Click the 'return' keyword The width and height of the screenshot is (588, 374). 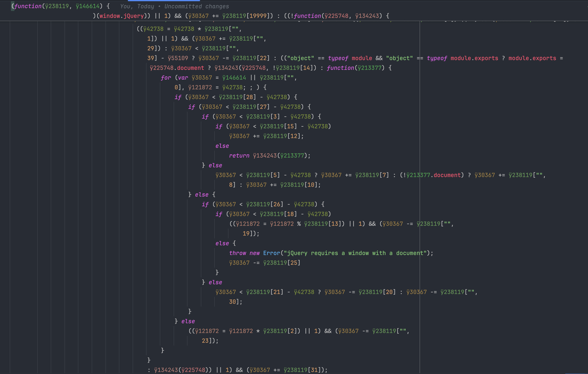pos(239,156)
